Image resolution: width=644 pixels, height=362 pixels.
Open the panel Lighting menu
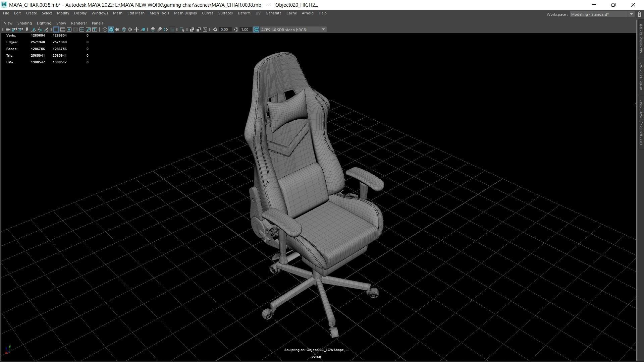[44, 23]
